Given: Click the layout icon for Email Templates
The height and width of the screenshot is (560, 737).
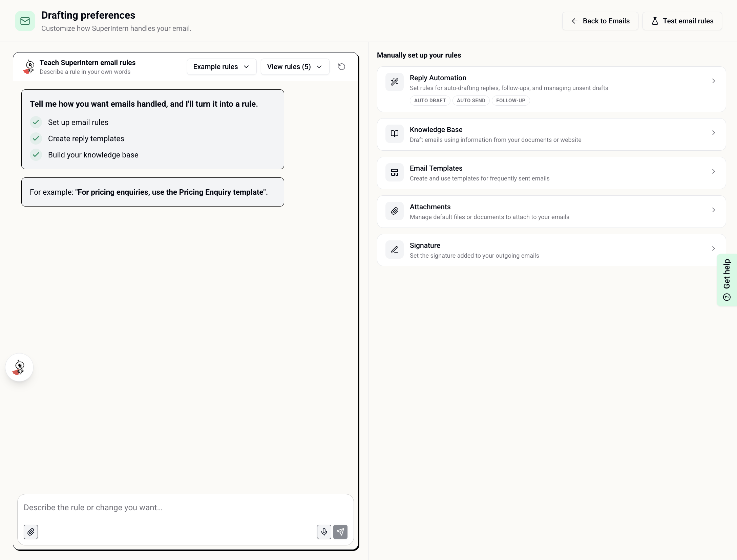Looking at the screenshot, I should click(395, 172).
